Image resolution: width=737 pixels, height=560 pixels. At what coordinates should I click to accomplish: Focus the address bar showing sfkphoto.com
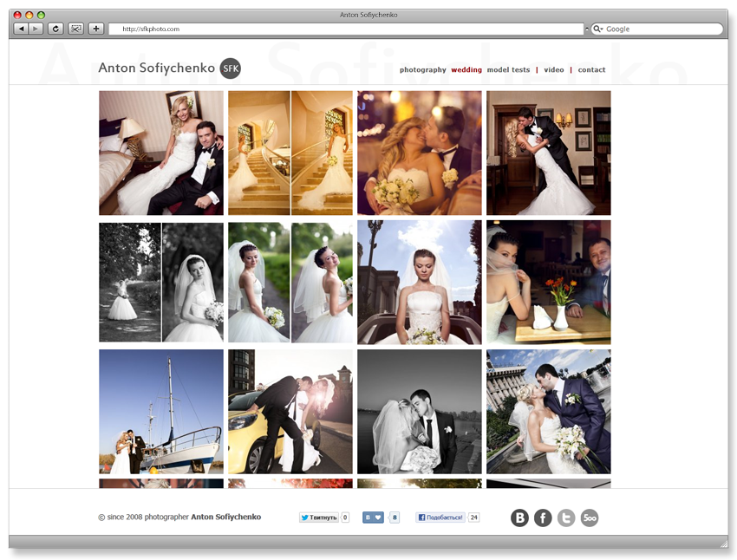346,29
